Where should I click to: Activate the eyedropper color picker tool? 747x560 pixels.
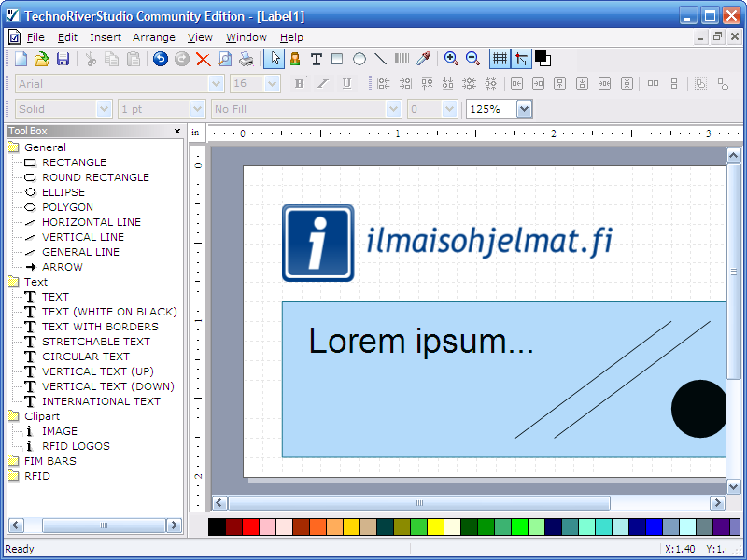[x=424, y=59]
